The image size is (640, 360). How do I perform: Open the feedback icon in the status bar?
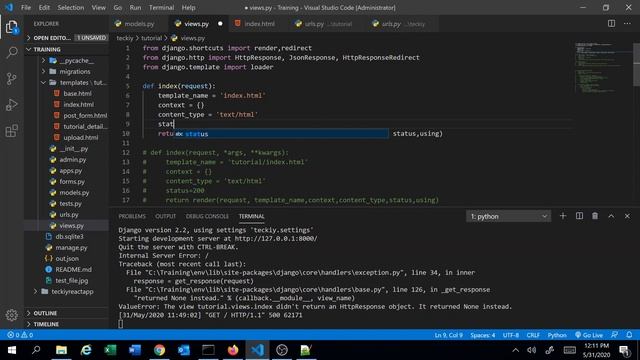(x=614, y=335)
